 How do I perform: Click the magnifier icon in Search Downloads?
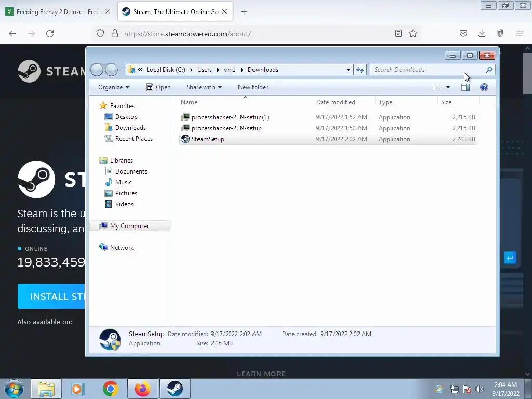[x=489, y=70]
